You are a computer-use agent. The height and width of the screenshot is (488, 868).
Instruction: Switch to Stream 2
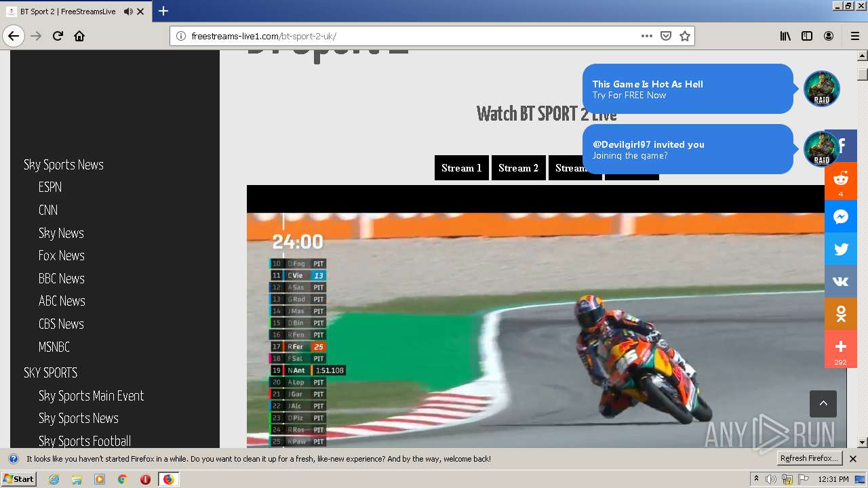coord(519,168)
